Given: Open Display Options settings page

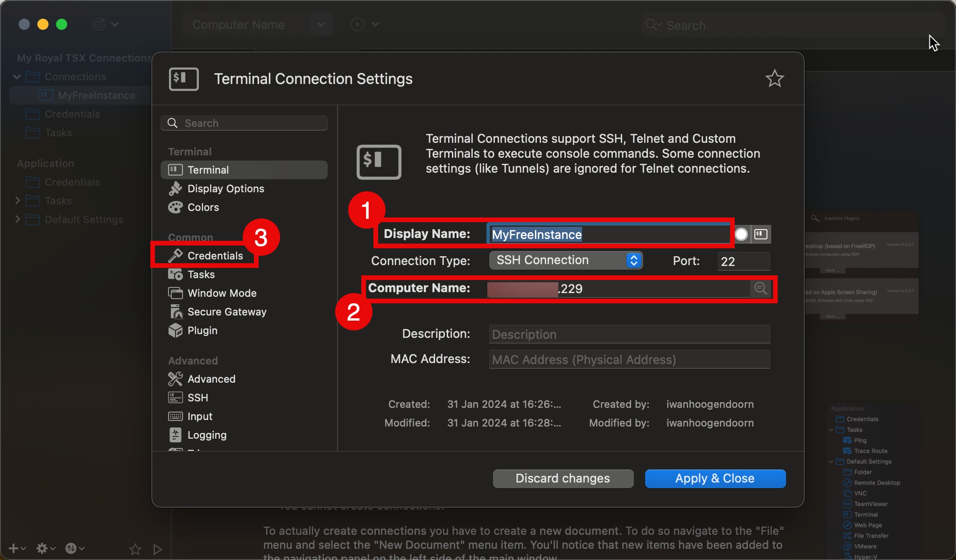Looking at the screenshot, I should [225, 189].
